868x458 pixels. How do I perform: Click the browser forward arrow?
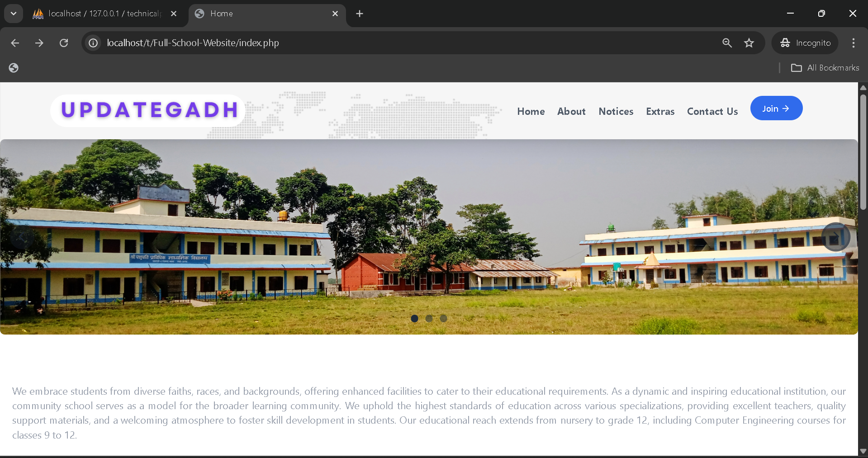(39, 43)
